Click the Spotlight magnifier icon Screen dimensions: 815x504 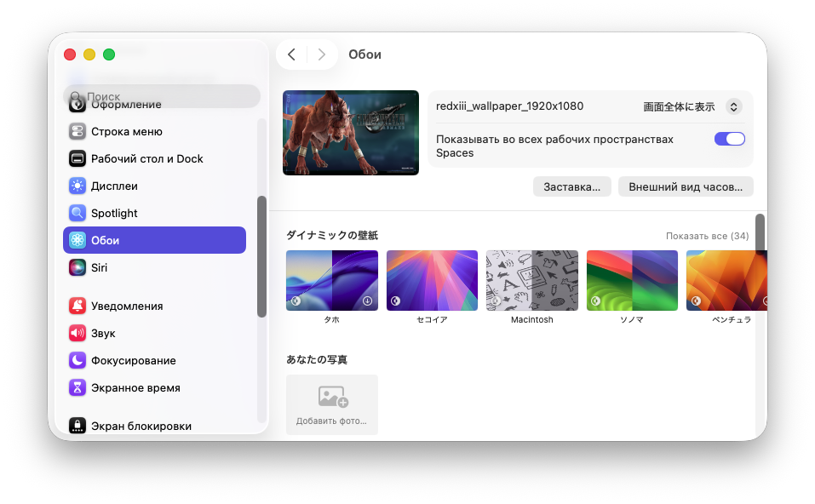coord(77,213)
